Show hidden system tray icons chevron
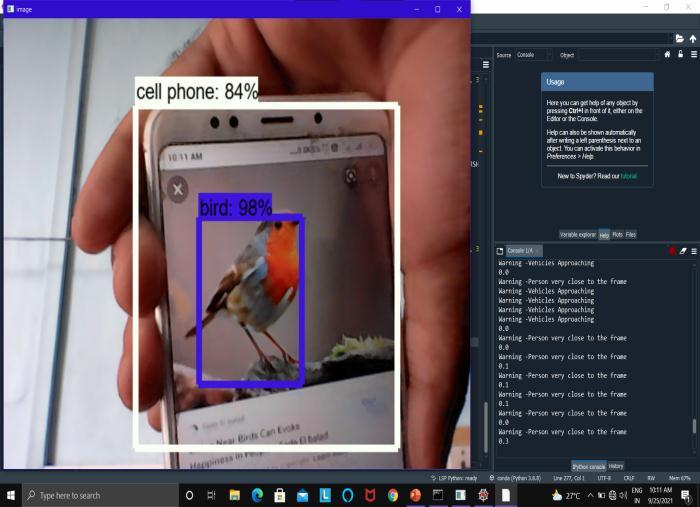The width and height of the screenshot is (700, 507). coord(590,495)
